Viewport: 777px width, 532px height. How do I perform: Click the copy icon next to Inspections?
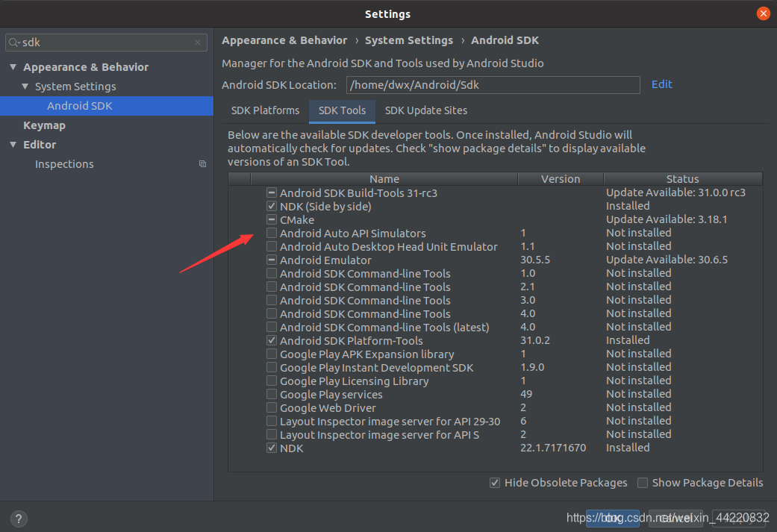(202, 164)
